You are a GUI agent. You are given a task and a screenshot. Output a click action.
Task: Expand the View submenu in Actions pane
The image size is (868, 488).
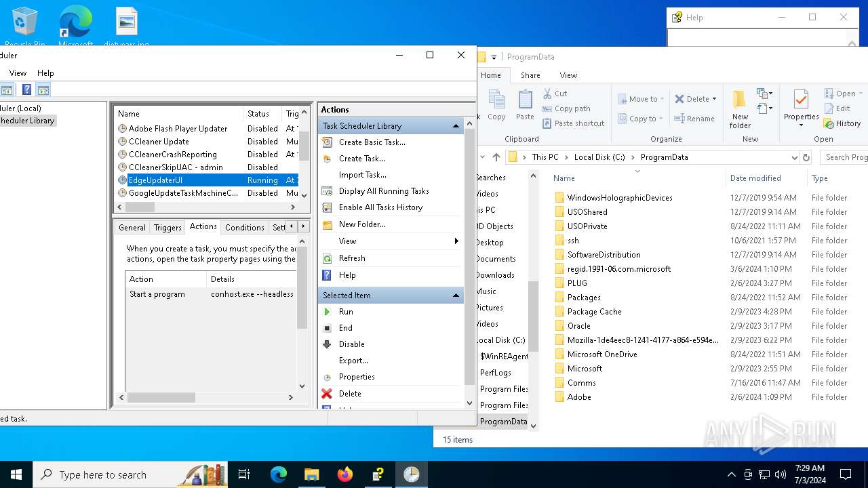(x=456, y=241)
